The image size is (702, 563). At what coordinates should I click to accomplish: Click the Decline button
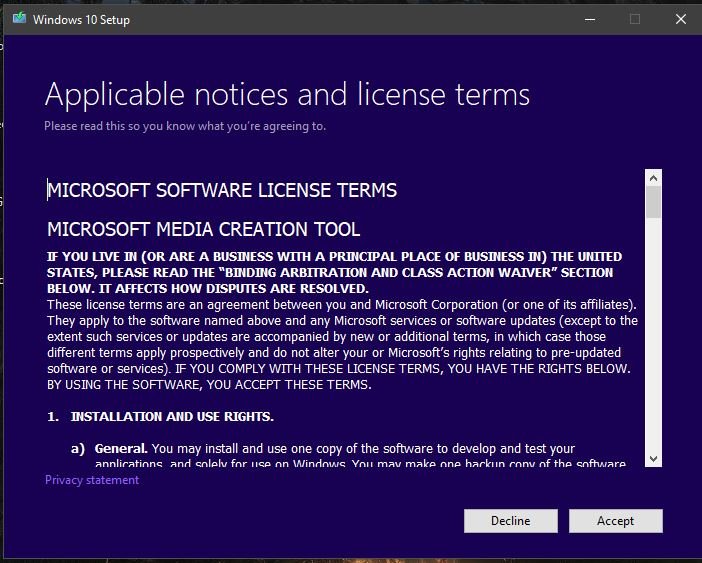511,520
